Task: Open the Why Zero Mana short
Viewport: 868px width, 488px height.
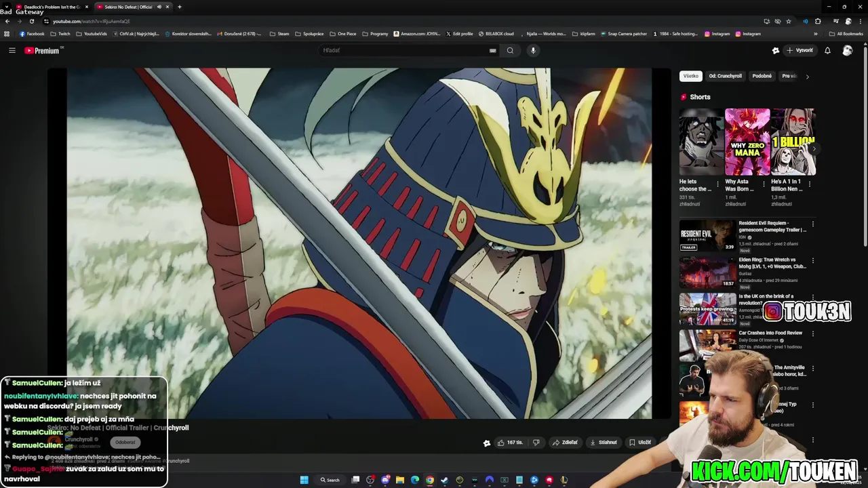Action: 747,142
